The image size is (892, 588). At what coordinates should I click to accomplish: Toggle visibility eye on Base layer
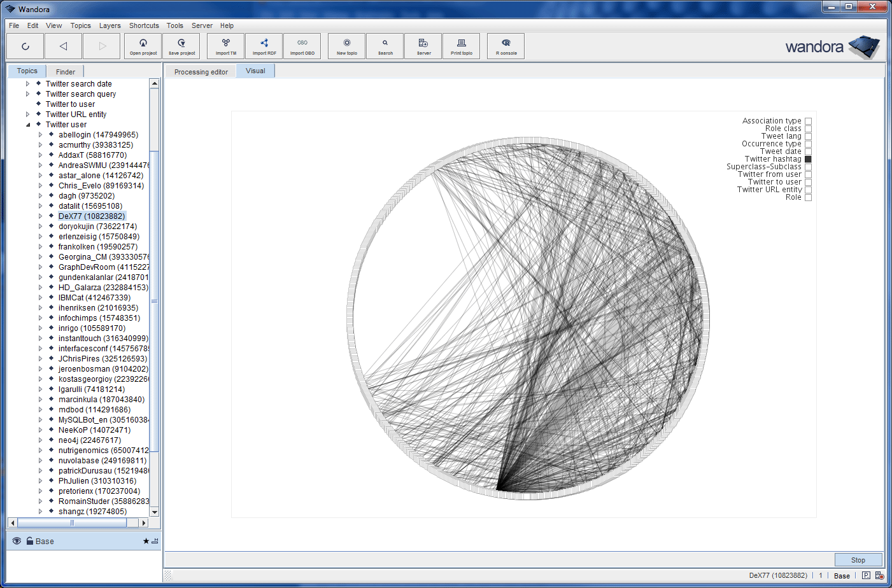tap(17, 541)
